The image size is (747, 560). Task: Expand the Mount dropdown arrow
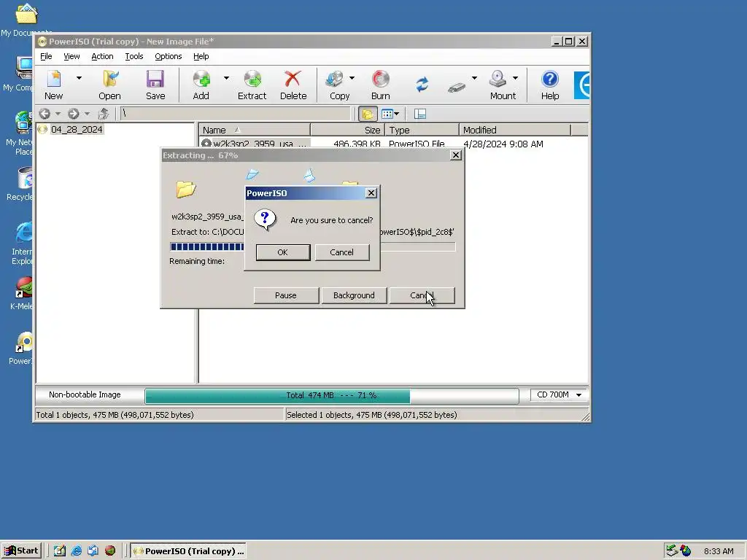(x=515, y=77)
